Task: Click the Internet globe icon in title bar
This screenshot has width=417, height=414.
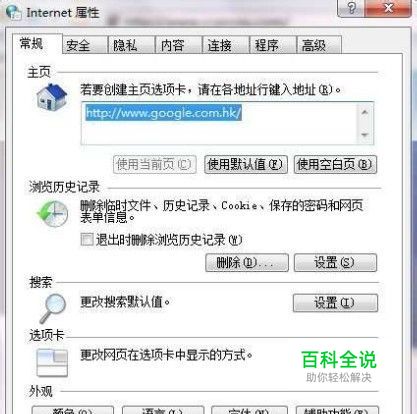Action: pyautogui.click(x=14, y=12)
